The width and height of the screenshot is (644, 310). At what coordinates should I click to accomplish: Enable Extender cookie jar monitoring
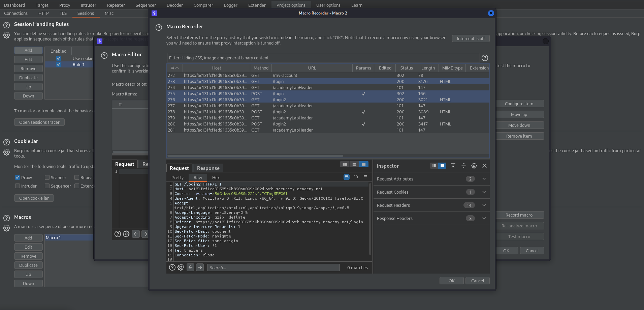tap(77, 186)
